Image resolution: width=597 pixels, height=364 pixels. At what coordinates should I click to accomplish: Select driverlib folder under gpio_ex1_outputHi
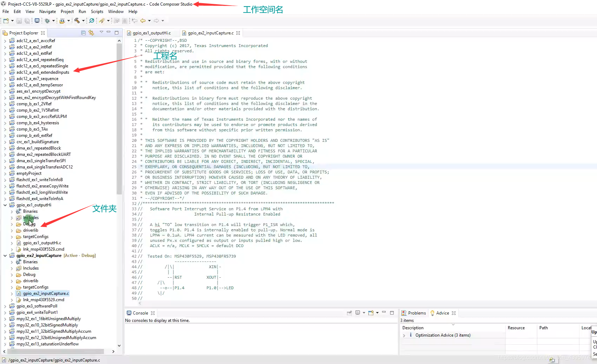tap(31, 230)
